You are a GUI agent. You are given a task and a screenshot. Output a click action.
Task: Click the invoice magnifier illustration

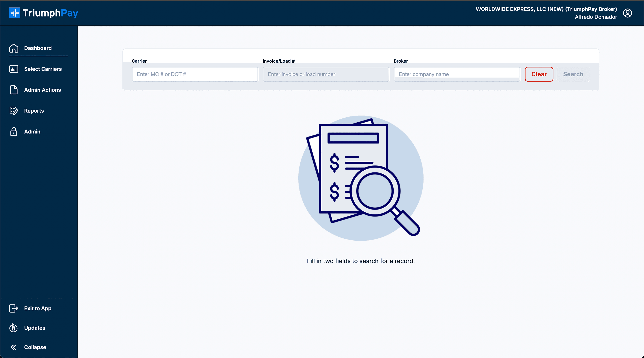click(x=361, y=178)
